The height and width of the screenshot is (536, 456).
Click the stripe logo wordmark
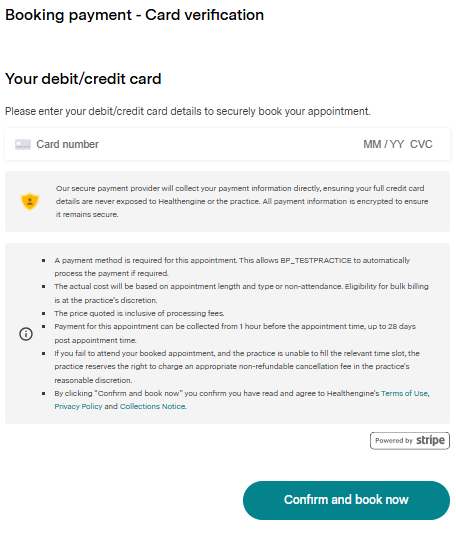pos(430,441)
